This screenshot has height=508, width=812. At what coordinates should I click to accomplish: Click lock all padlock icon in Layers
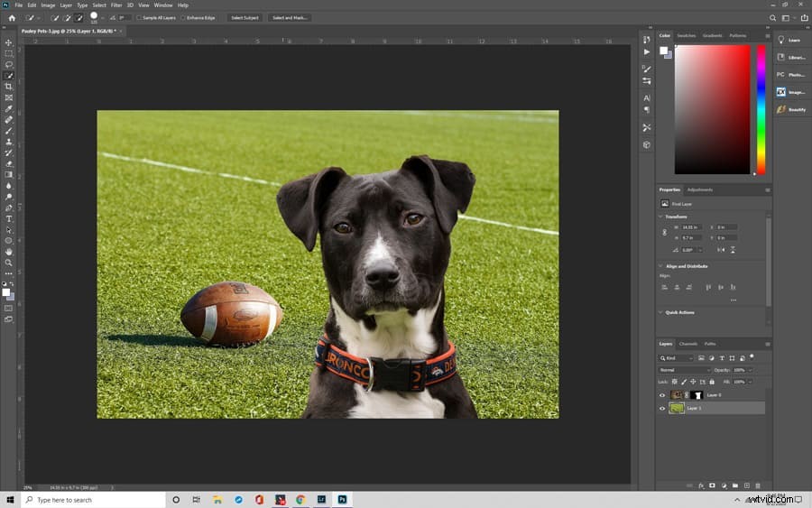(x=712, y=382)
